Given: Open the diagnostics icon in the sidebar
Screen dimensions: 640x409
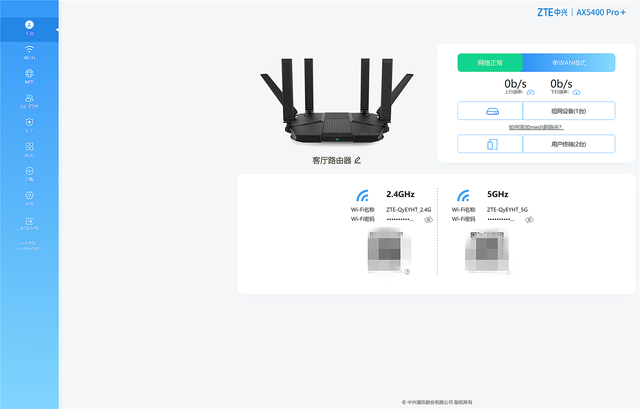Looking at the screenshot, I should tap(29, 174).
